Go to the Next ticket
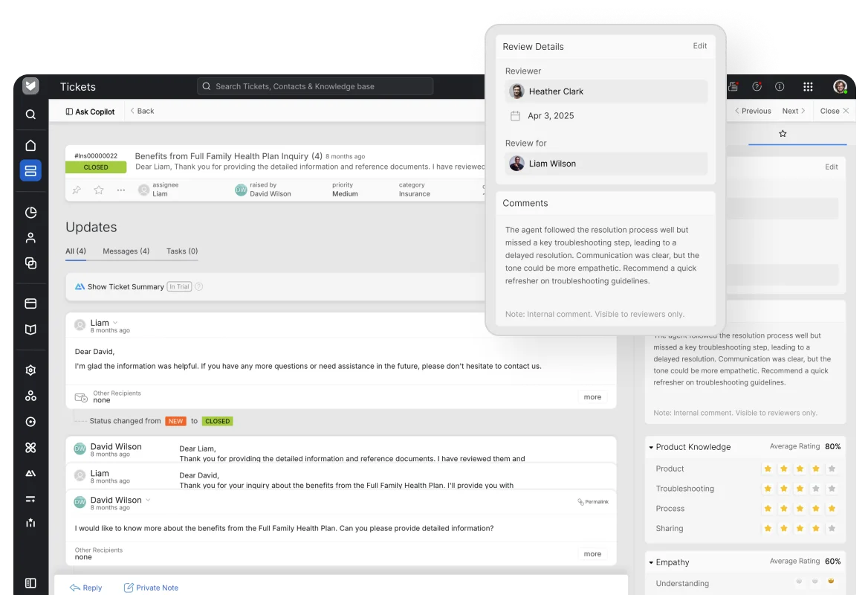 click(794, 111)
